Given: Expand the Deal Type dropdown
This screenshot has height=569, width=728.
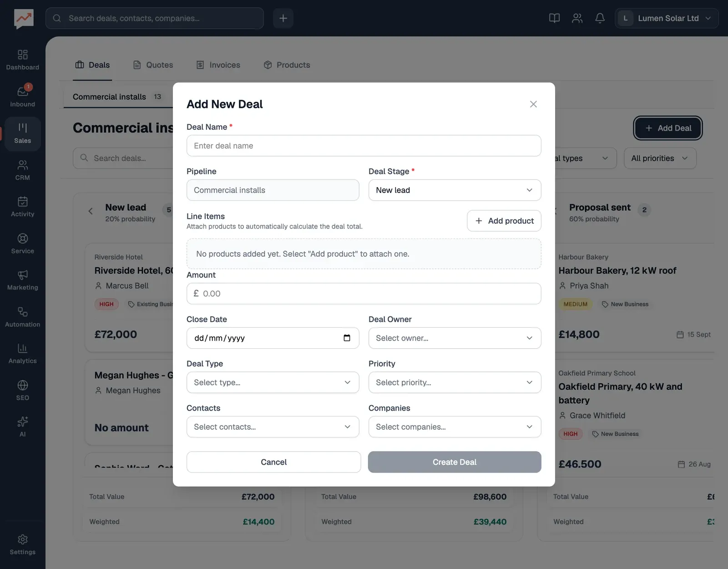Looking at the screenshot, I should [x=273, y=382].
